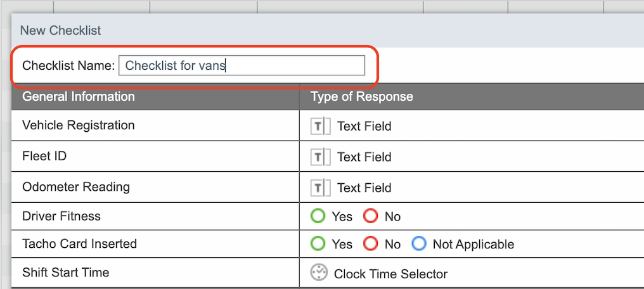
Task: Click the General Information column header
Action: (x=79, y=96)
